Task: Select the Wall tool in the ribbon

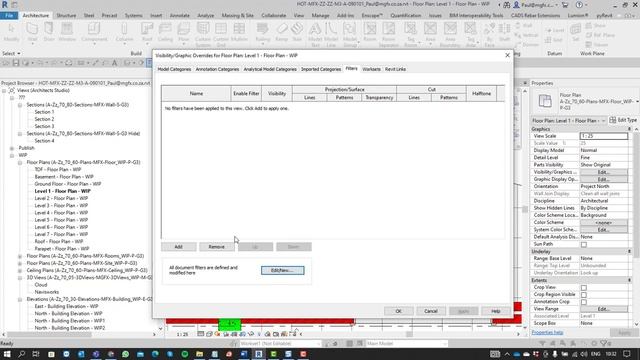Action: 32,32
